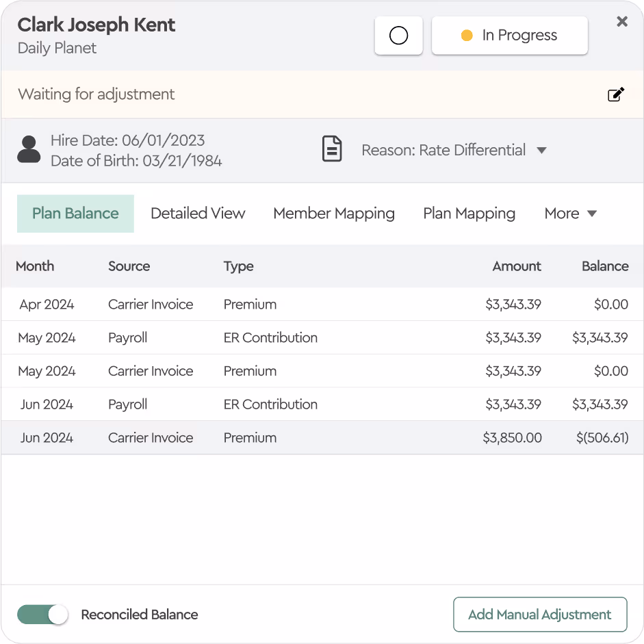Close the Clark Joseph Kent panel
This screenshot has height=644, width=644.
(621, 22)
